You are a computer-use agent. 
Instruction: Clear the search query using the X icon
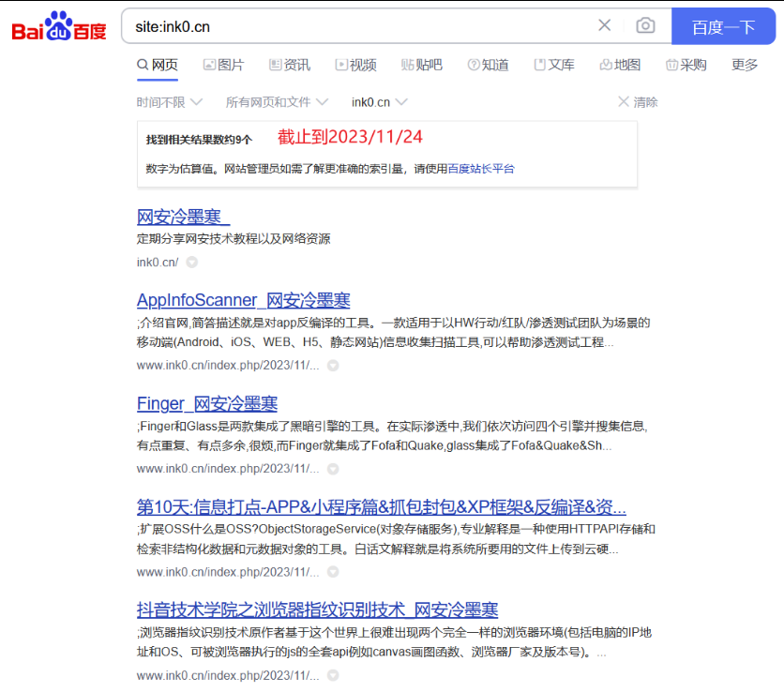pos(604,25)
